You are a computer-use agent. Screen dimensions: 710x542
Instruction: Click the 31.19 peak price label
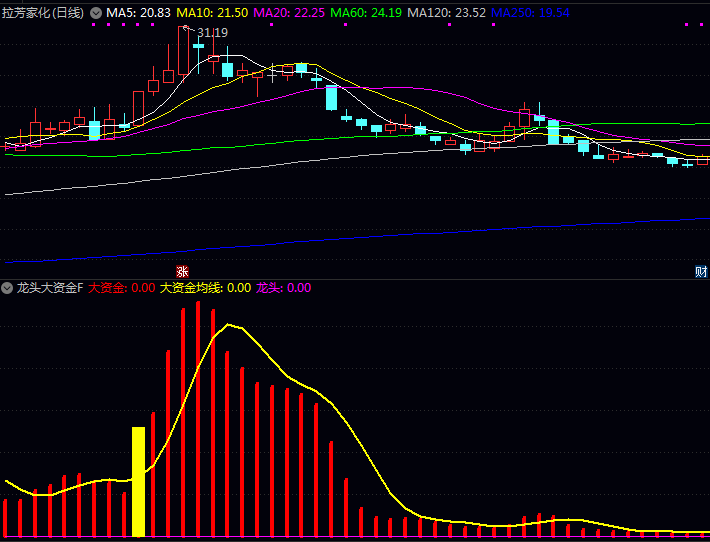tap(213, 33)
